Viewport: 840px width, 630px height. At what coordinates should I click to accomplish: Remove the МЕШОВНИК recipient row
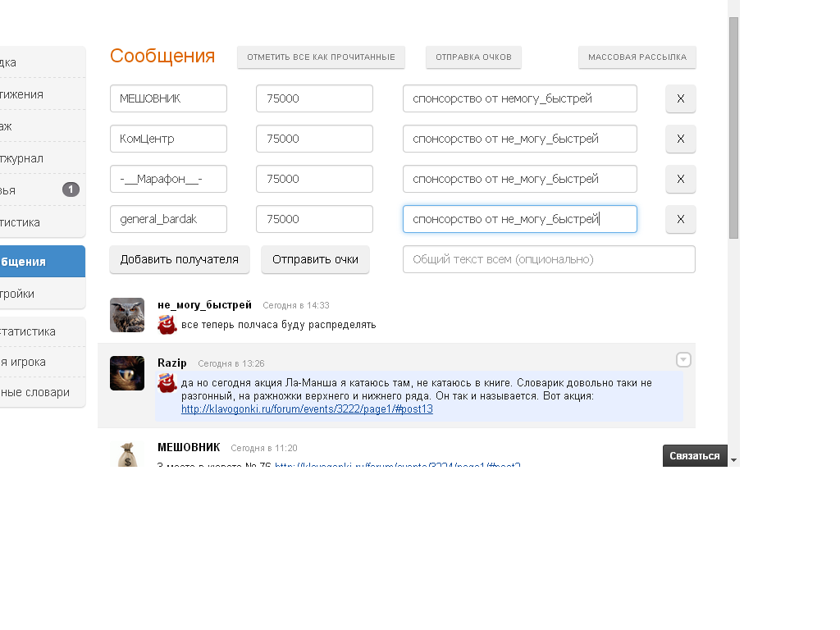(x=680, y=98)
